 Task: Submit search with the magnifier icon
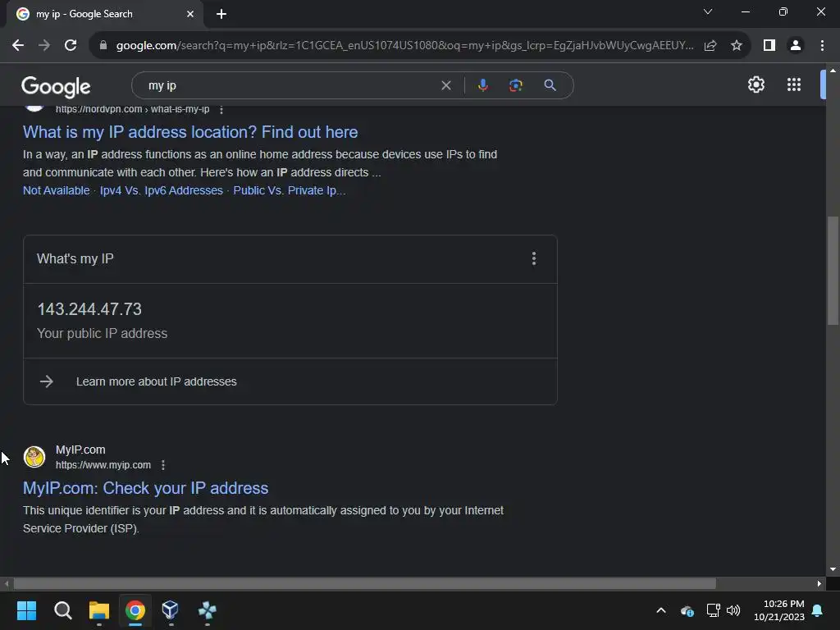[x=550, y=85]
